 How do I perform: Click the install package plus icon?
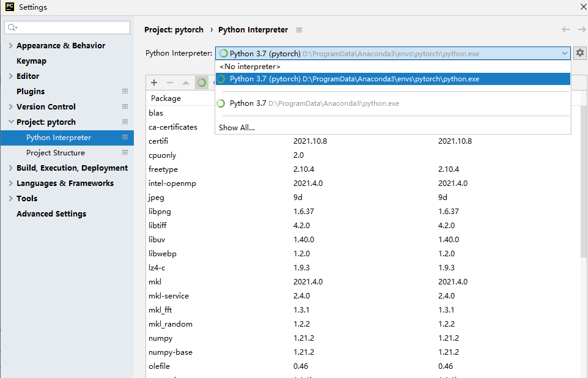154,83
